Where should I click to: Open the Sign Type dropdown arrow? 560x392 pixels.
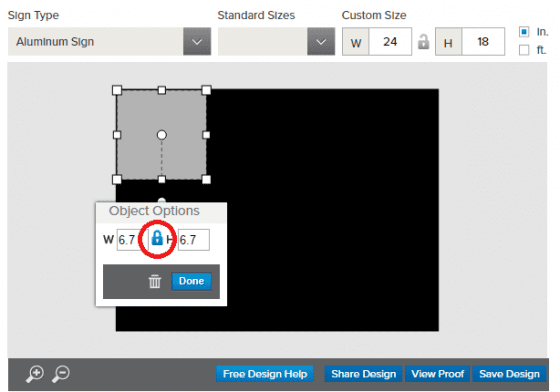[197, 41]
